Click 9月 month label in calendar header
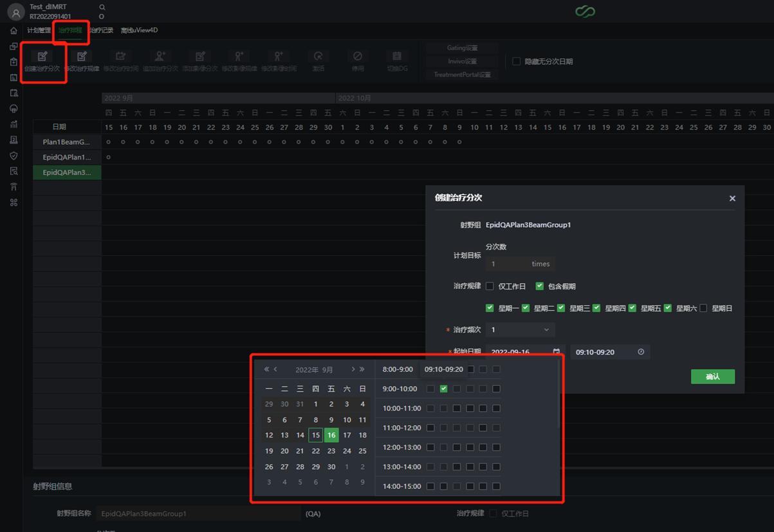The image size is (774, 532). pyautogui.click(x=328, y=370)
